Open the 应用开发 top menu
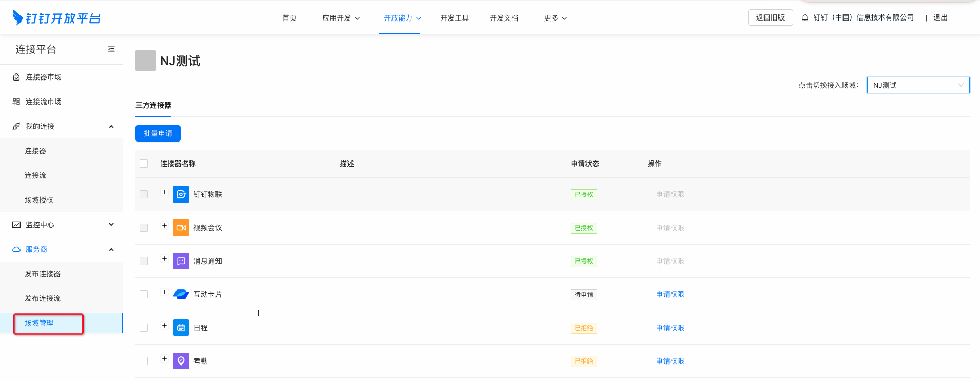 point(341,18)
